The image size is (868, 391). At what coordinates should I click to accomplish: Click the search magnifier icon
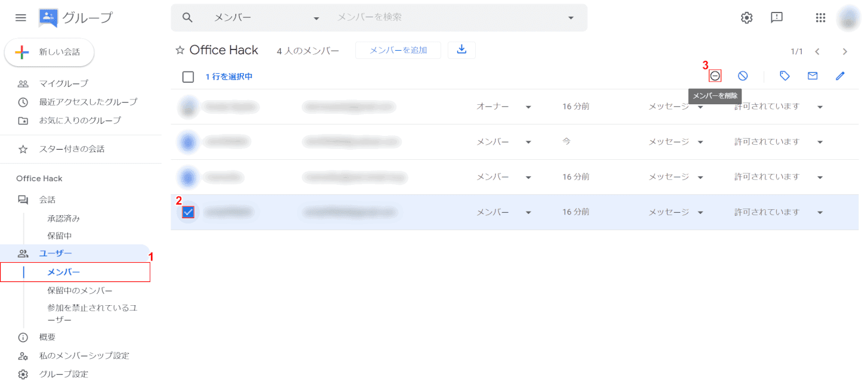(187, 18)
